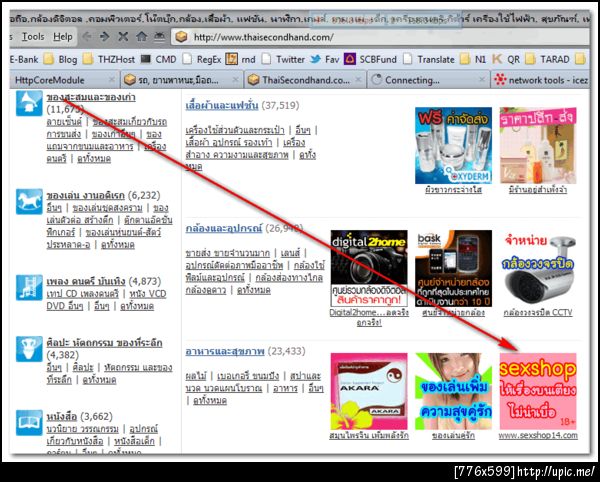
Task: Click the vase art category icon
Action: (29, 348)
